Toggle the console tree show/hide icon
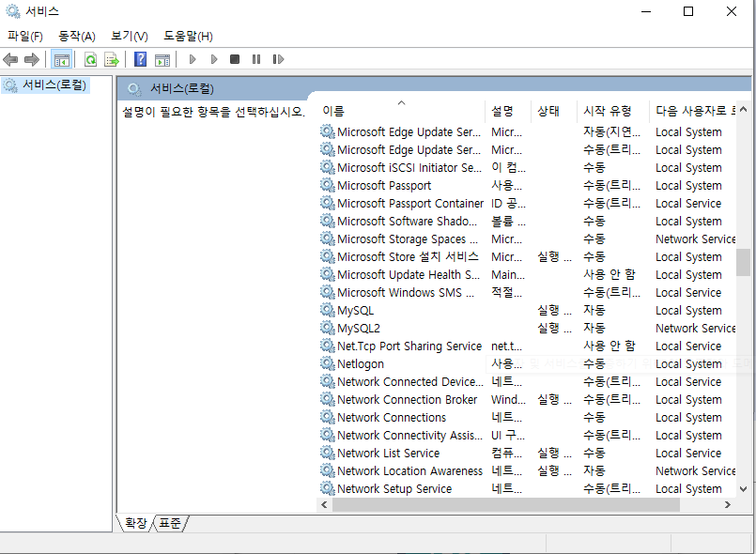 (62, 59)
